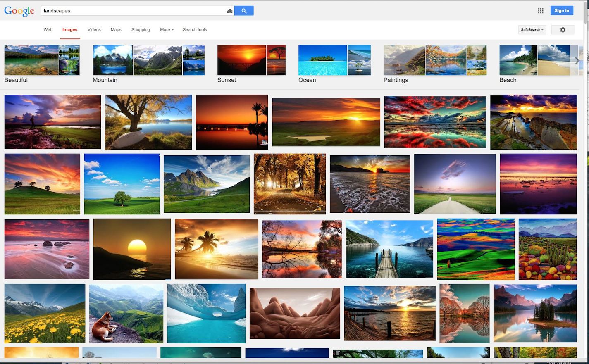Open the Maps tab
The image size is (589, 364).
pyautogui.click(x=116, y=30)
